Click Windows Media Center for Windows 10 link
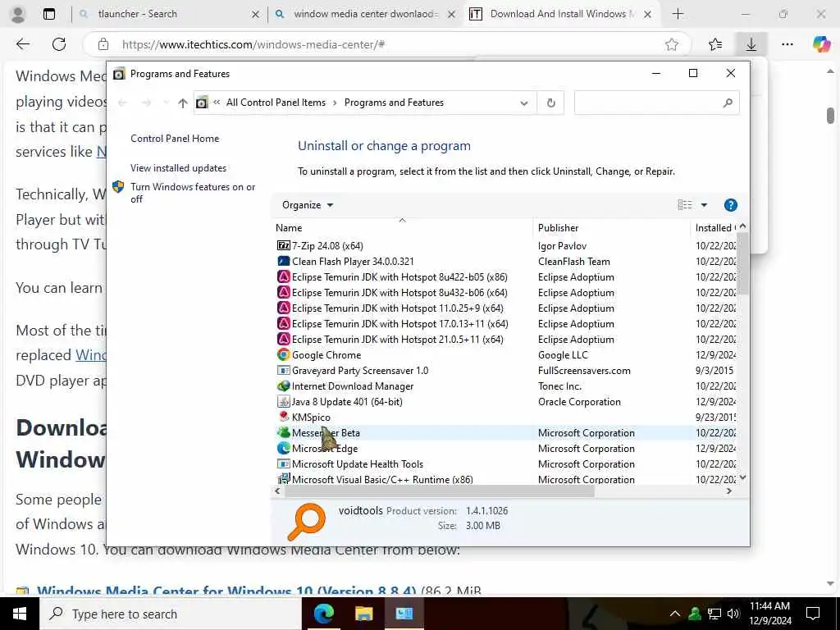This screenshot has width=840, height=630. 226,592
